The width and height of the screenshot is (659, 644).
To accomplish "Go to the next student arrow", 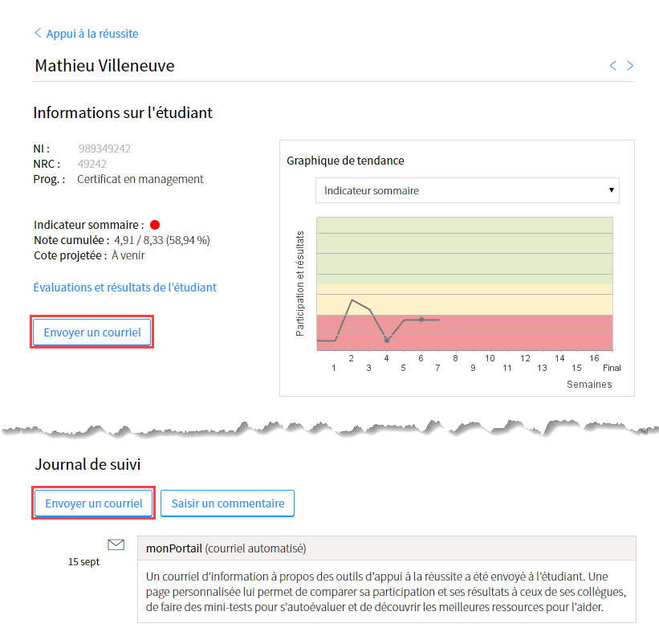I will coord(631,66).
